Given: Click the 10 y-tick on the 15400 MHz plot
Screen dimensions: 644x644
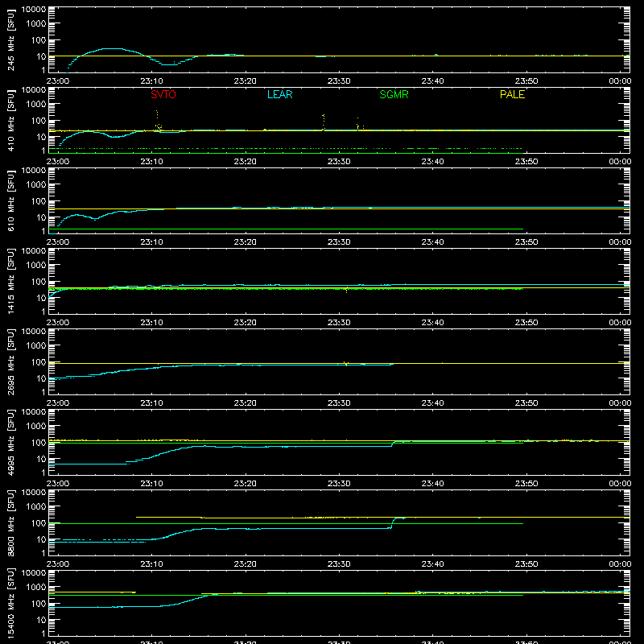Looking at the screenshot, I should coord(41,620).
